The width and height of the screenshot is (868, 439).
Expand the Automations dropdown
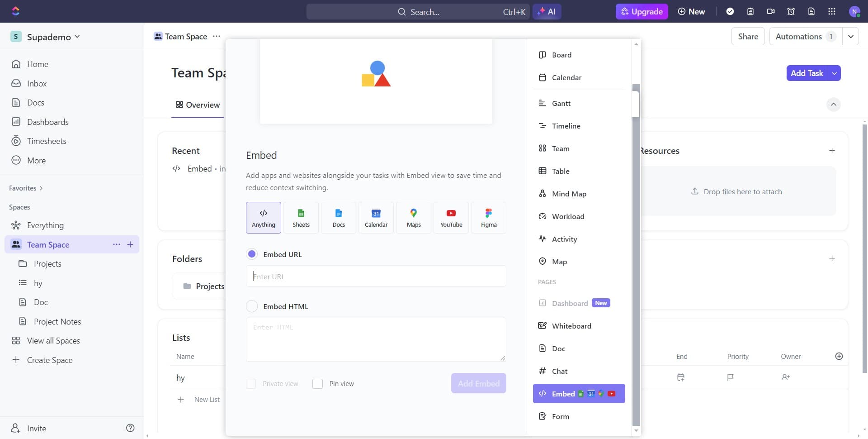(x=852, y=36)
